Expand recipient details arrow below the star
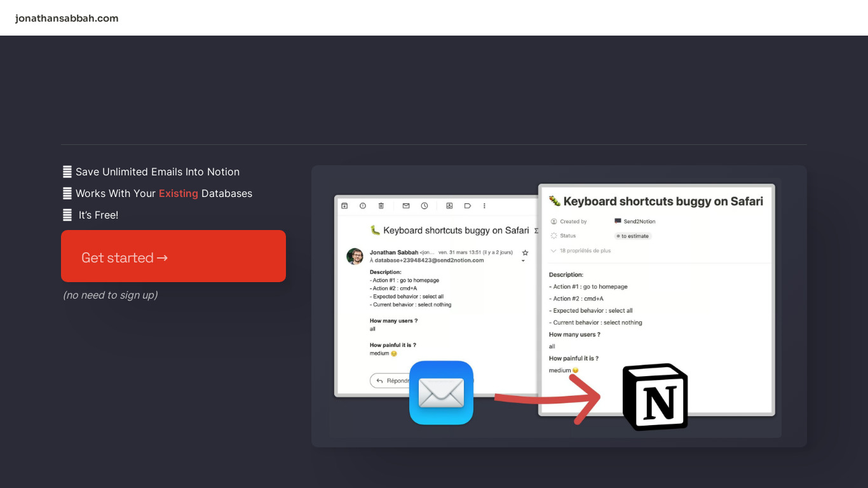 [x=523, y=261]
